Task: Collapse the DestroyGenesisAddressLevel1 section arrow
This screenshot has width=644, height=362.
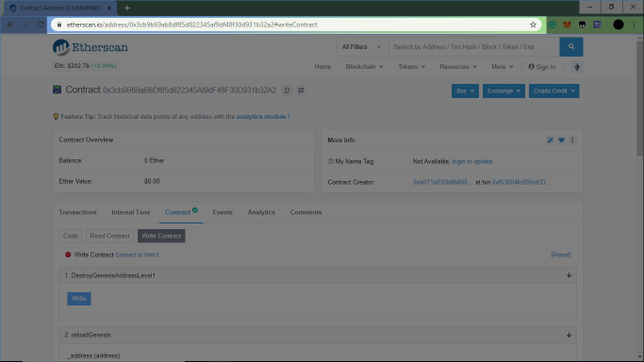Action: click(569, 275)
